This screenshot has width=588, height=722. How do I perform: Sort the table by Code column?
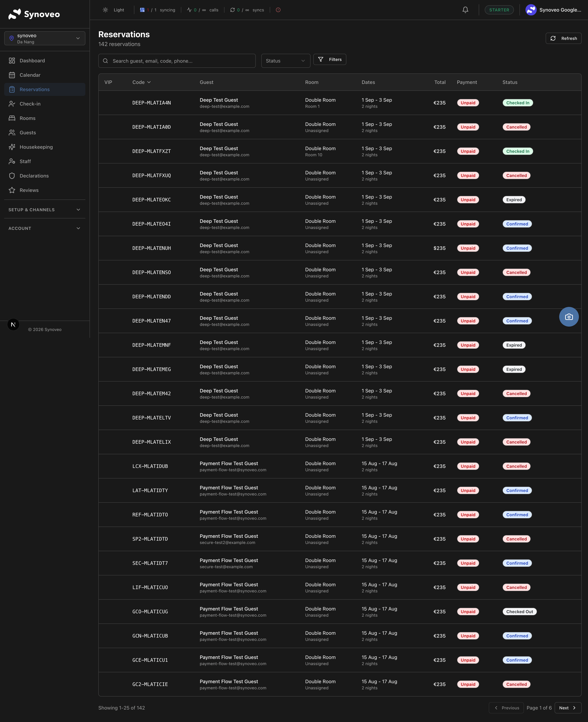point(141,82)
